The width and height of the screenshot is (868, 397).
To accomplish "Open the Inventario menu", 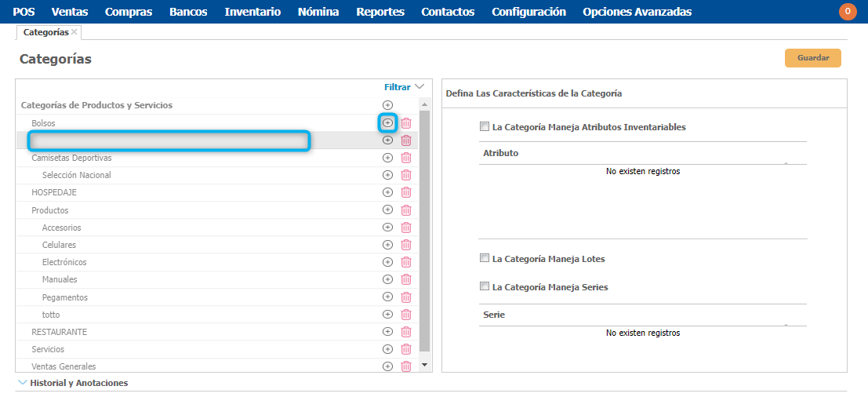I will (x=252, y=12).
